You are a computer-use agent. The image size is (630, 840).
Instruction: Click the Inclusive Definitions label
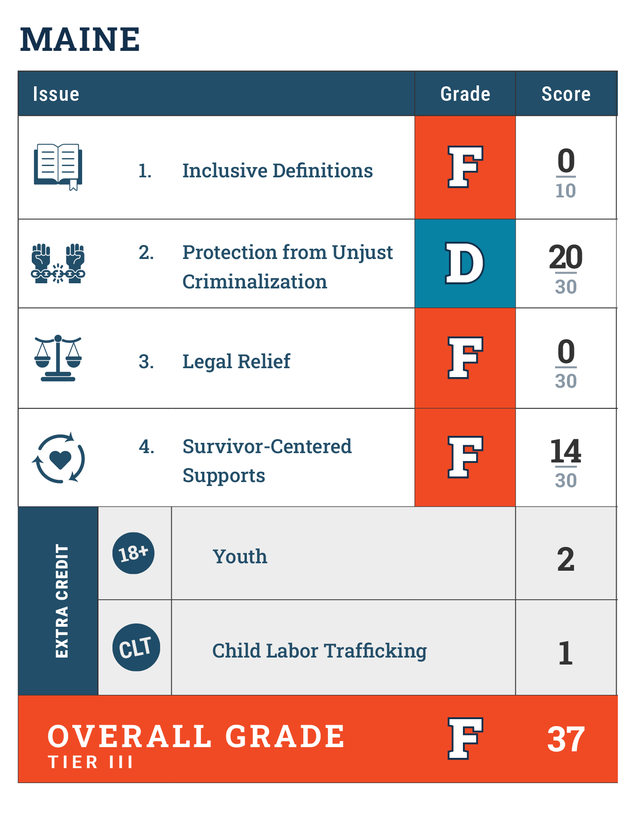point(277,171)
